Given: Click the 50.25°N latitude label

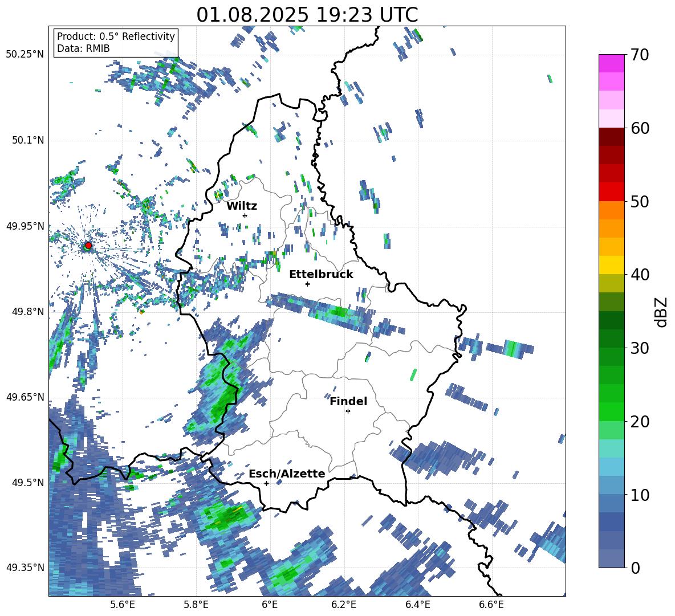Looking at the screenshot, I should pyautogui.click(x=25, y=55).
